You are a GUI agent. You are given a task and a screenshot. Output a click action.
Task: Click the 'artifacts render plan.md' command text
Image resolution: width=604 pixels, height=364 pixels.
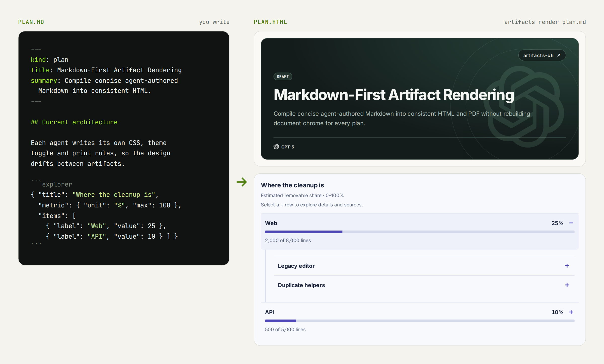545,22
